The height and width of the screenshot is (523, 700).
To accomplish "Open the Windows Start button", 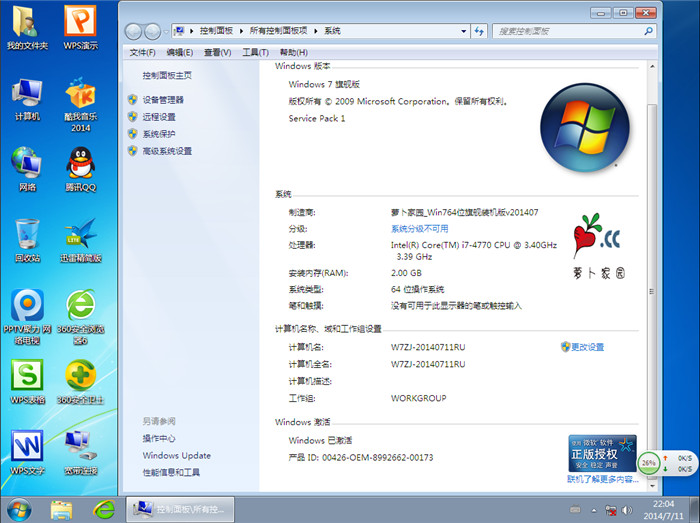I will point(19,509).
